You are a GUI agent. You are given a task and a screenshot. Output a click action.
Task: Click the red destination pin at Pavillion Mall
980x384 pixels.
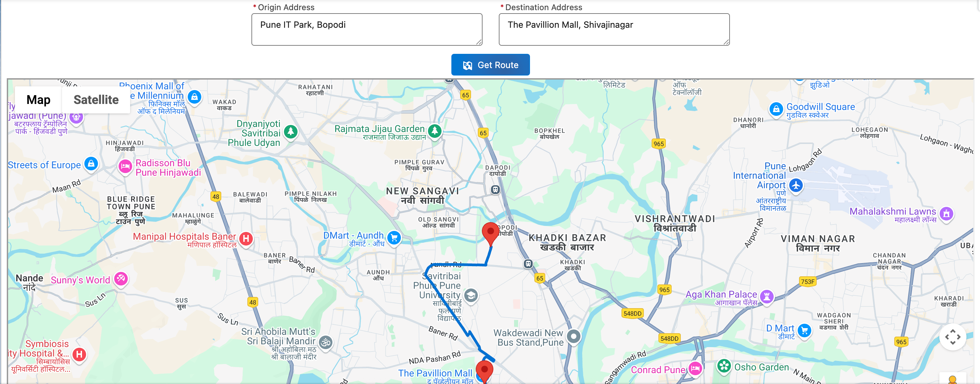coord(484,372)
